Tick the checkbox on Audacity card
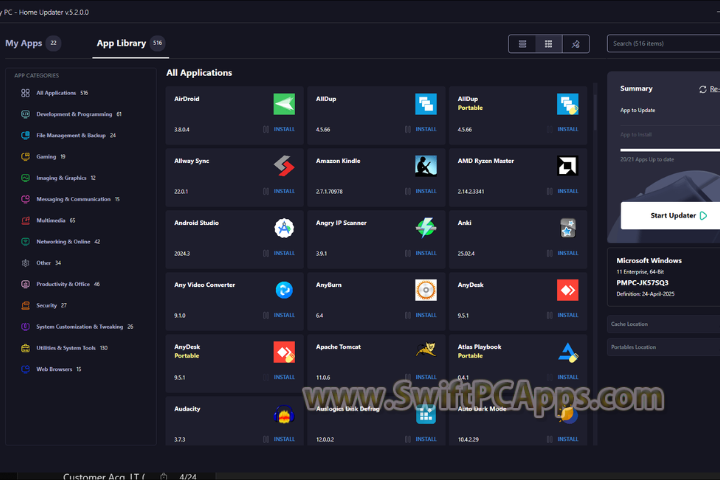The width and height of the screenshot is (720, 480). pyautogui.click(x=266, y=440)
